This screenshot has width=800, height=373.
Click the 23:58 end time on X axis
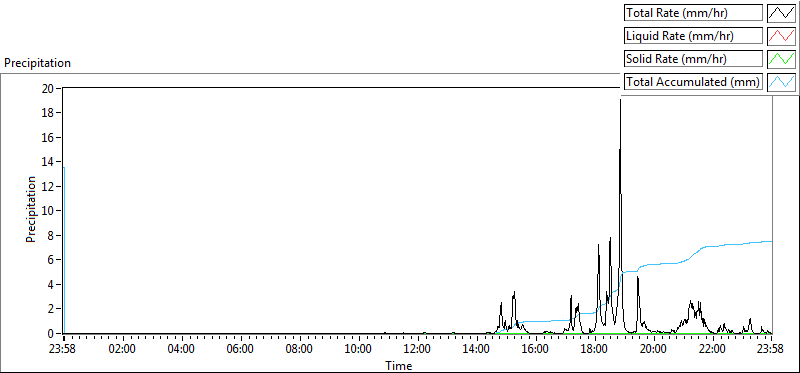tap(770, 350)
